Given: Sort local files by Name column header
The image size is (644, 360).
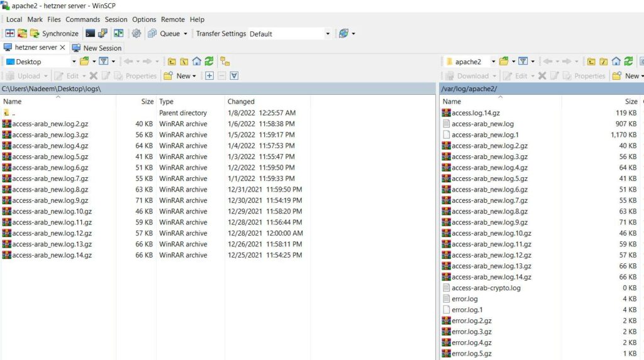Looking at the screenshot, I should 58,101.
